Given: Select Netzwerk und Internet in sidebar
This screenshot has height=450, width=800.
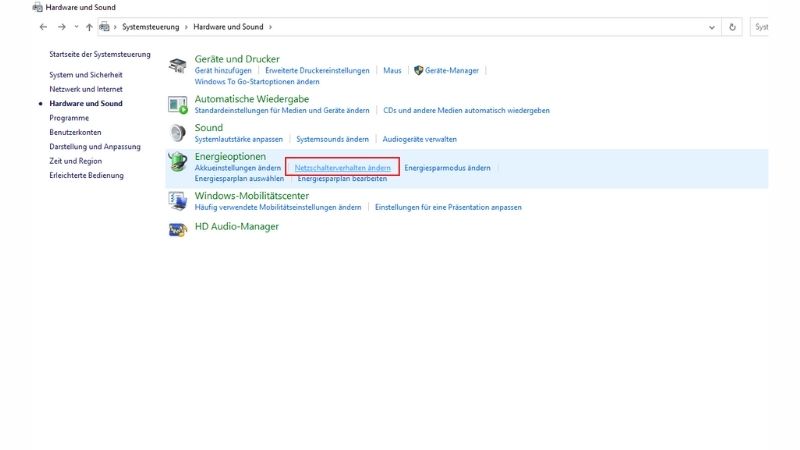Looking at the screenshot, I should (86, 89).
